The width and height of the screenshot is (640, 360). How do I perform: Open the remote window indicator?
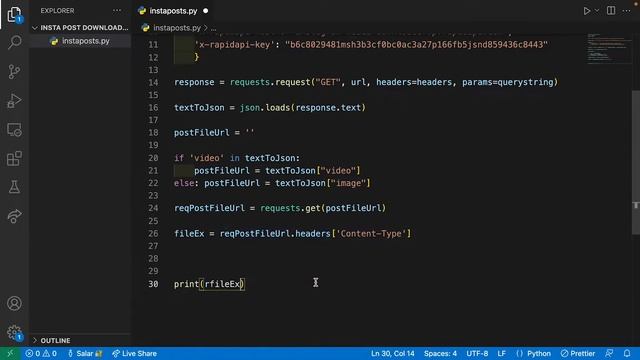click(10, 353)
